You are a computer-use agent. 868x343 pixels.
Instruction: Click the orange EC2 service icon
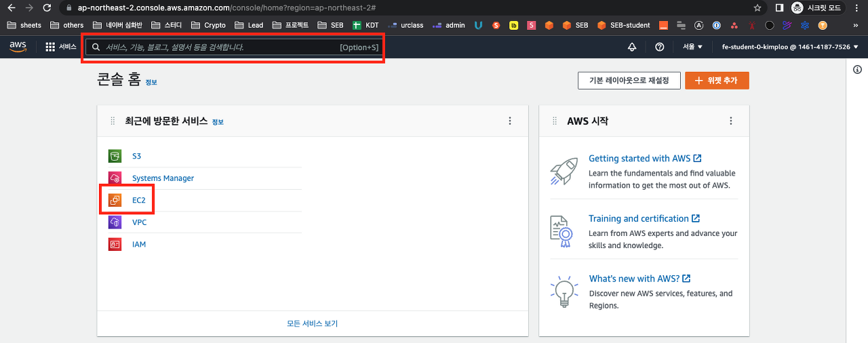click(115, 200)
